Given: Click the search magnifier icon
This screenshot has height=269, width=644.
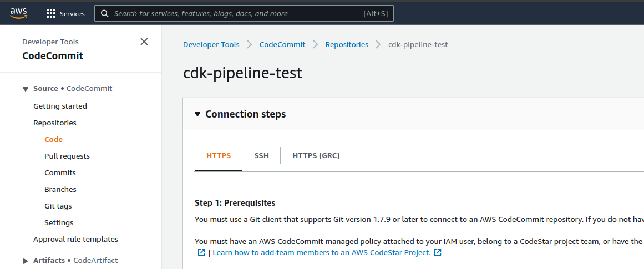Looking at the screenshot, I should (x=104, y=13).
